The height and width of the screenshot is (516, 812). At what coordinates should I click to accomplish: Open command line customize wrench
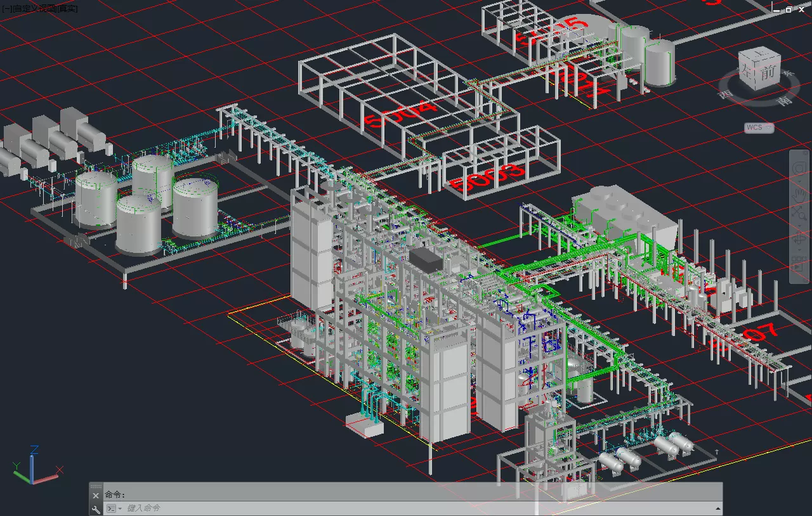[96, 509]
